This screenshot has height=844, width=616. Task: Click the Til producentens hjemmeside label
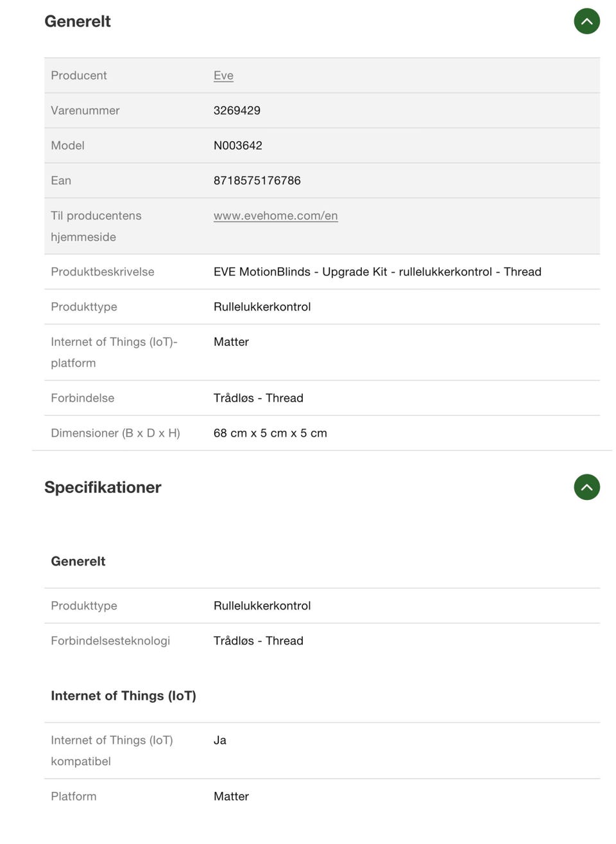point(96,226)
